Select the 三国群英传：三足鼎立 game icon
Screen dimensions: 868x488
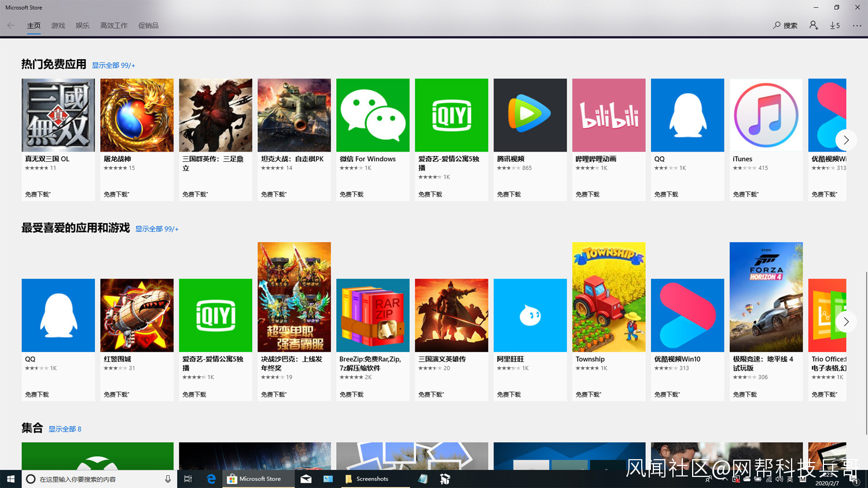click(215, 115)
